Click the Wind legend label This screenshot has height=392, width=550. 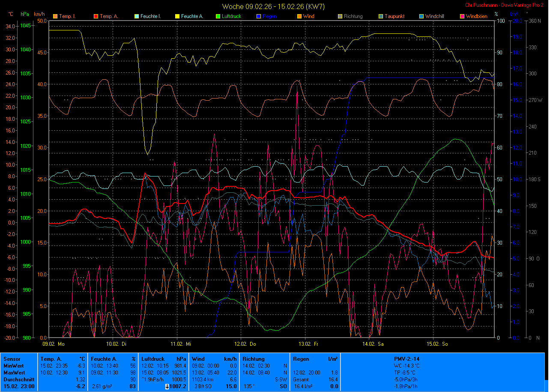tap(308, 16)
